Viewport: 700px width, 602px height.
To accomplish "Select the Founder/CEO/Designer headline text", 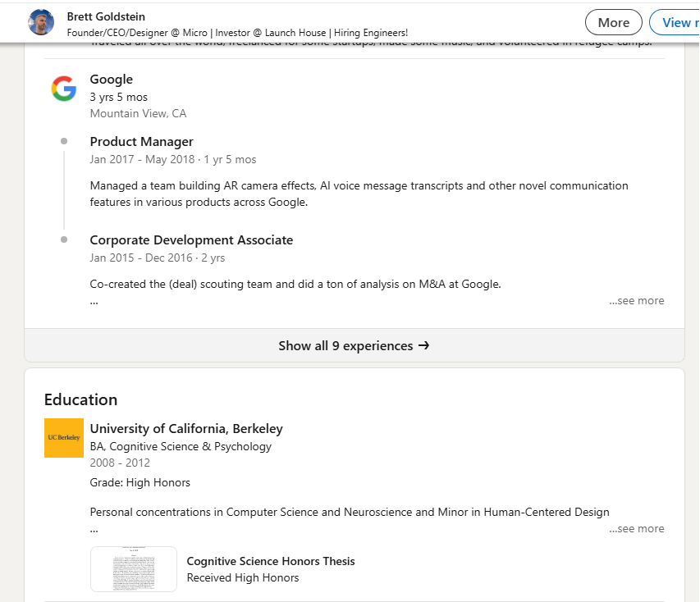I will coord(237,33).
